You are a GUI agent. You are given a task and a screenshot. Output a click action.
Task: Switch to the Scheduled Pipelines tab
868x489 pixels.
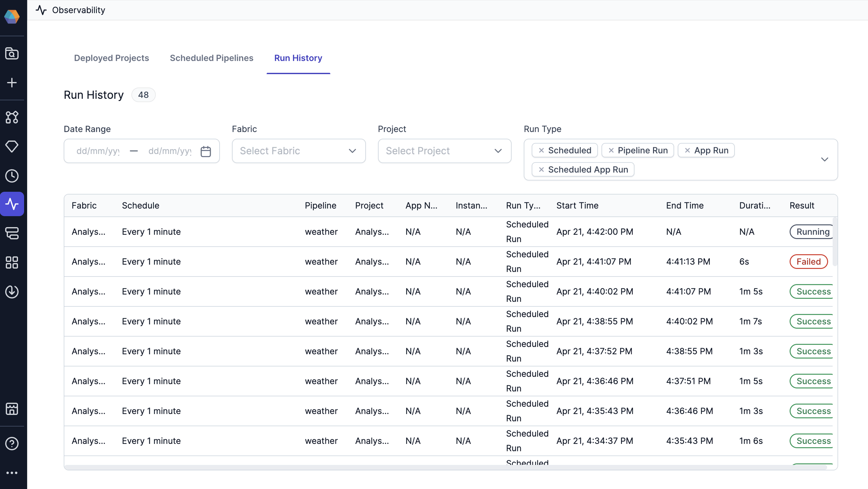tap(211, 58)
